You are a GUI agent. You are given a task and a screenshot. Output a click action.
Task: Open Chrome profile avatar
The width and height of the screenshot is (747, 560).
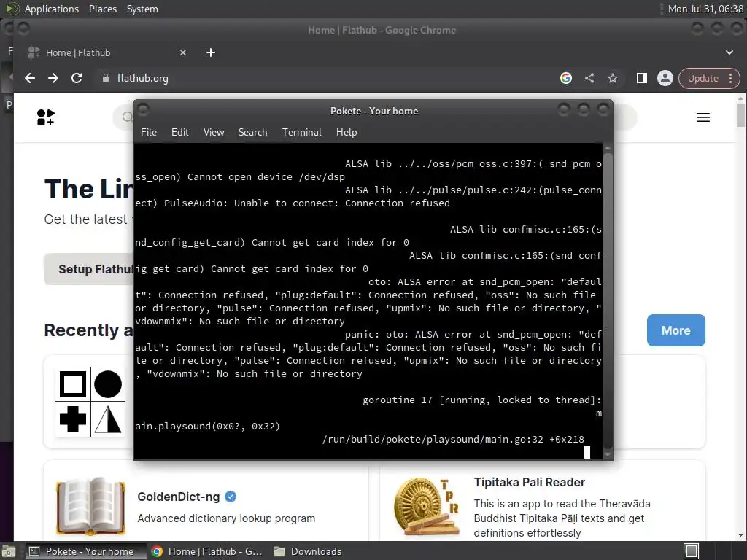(x=665, y=78)
